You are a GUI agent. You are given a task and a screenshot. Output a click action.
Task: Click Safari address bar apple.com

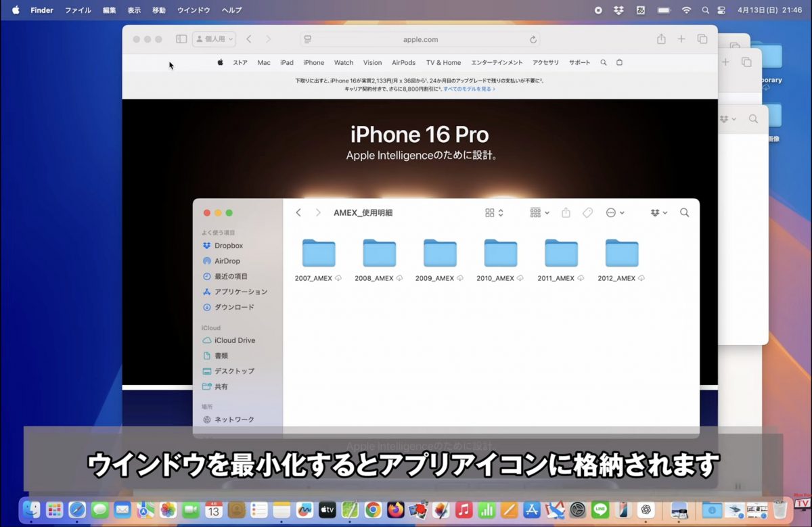coord(420,39)
